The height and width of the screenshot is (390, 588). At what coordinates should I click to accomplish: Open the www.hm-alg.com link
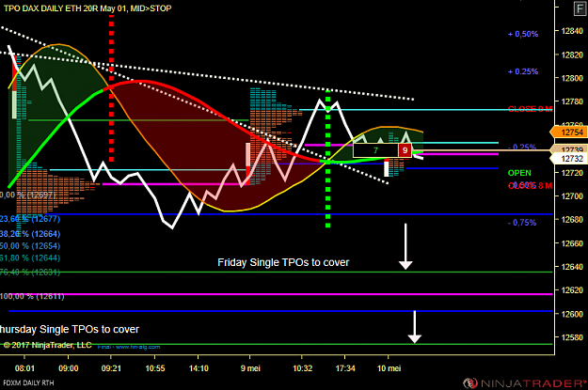[x=138, y=347]
